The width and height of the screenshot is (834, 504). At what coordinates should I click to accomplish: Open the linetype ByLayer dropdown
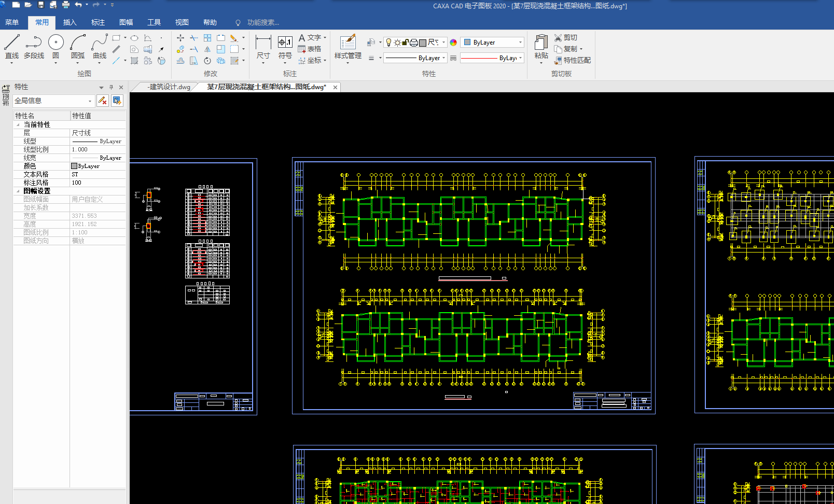(415, 58)
